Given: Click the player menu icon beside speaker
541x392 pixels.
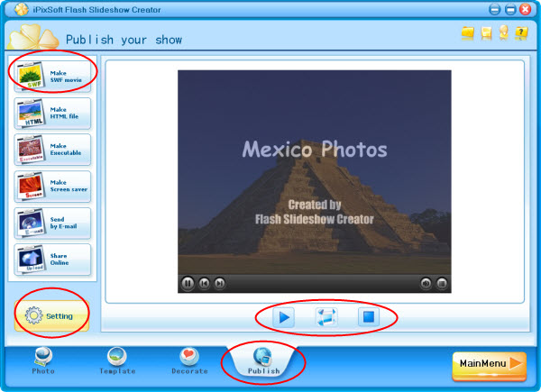Looking at the screenshot, I should tap(442, 283).
